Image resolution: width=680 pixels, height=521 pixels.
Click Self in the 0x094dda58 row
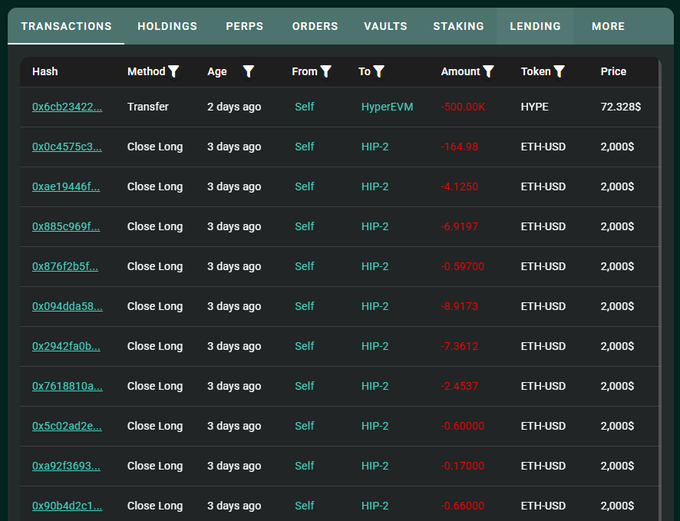point(304,306)
